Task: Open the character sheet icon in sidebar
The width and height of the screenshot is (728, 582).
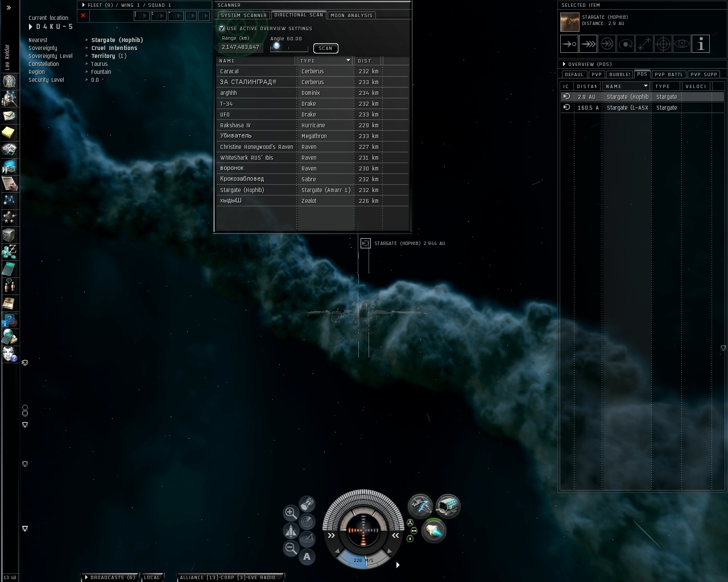Action: point(10,81)
